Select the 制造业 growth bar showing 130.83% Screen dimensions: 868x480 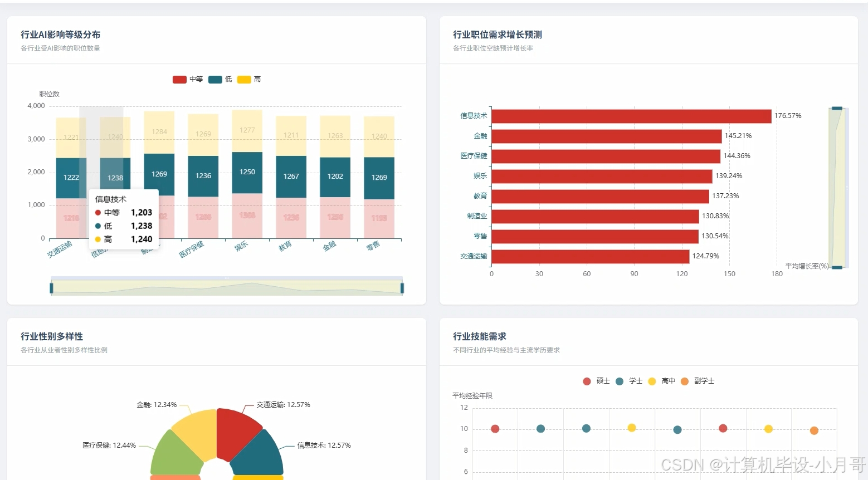(x=595, y=216)
